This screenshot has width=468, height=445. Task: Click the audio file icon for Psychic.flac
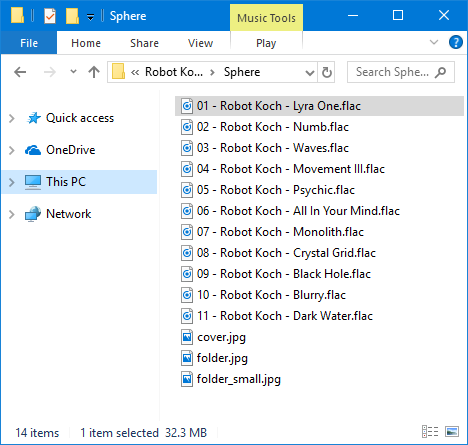[187, 190]
